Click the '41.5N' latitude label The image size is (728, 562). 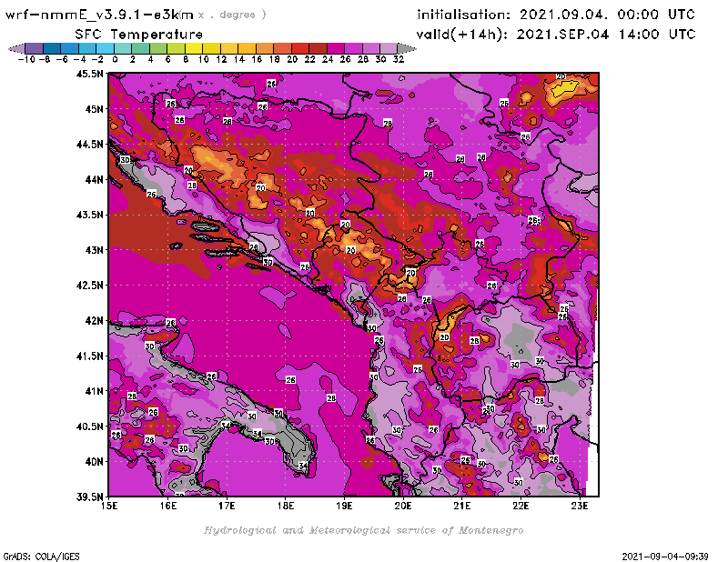click(89, 356)
